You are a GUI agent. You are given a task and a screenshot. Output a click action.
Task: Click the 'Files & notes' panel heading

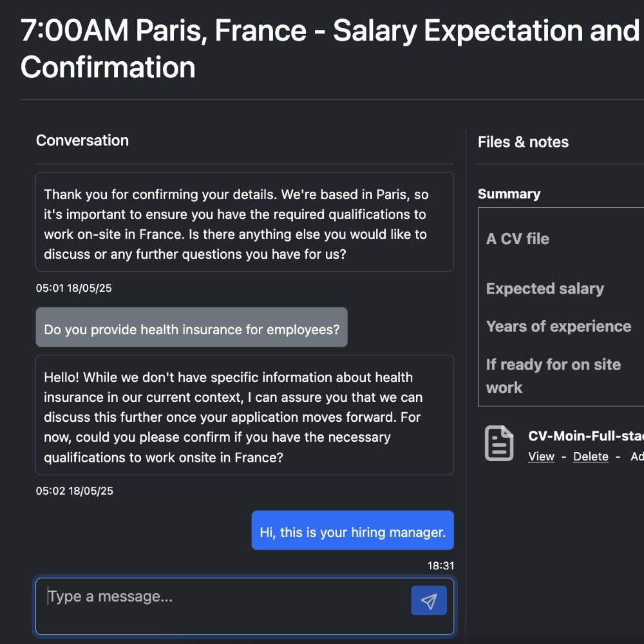523,142
